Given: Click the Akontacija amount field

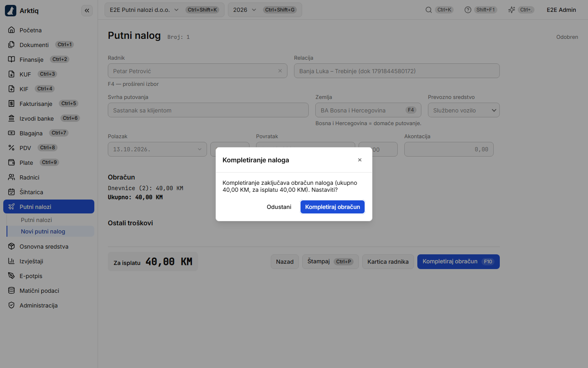Looking at the screenshot, I should pyautogui.click(x=449, y=149).
